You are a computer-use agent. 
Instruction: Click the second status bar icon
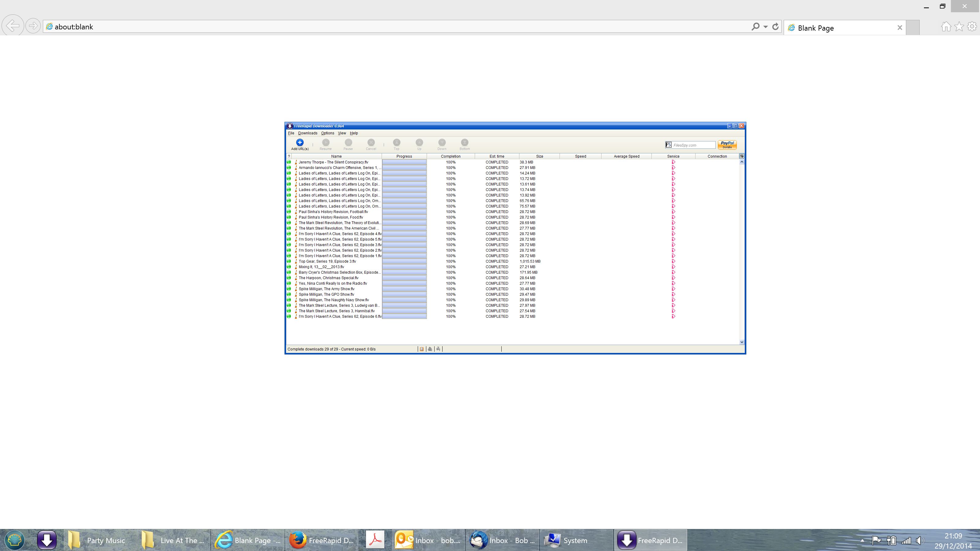(x=430, y=349)
